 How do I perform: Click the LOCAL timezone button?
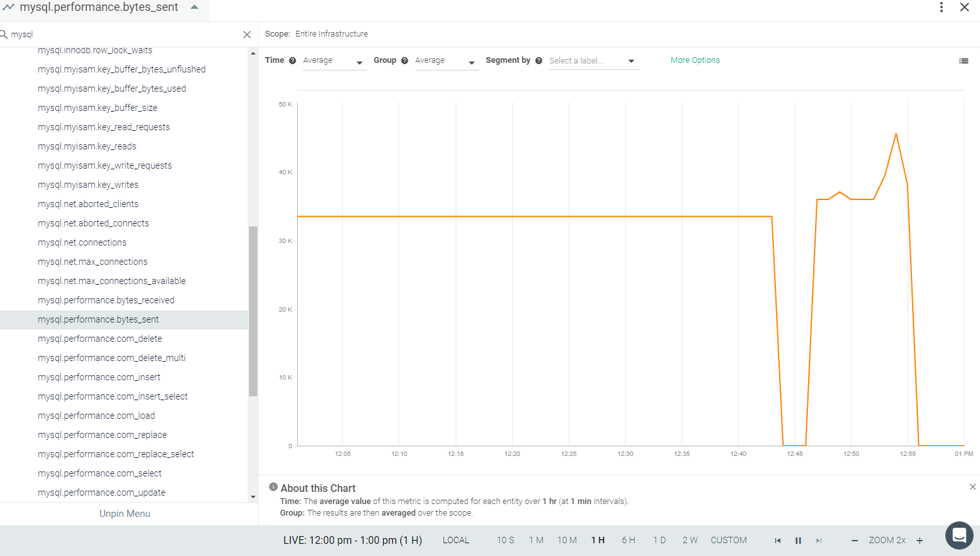pos(456,541)
